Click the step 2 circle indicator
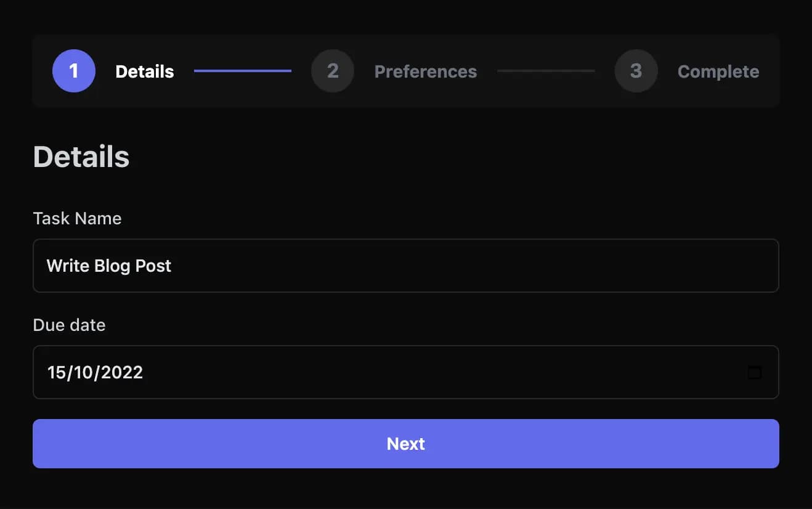This screenshot has width=812, height=509. pyautogui.click(x=333, y=71)
